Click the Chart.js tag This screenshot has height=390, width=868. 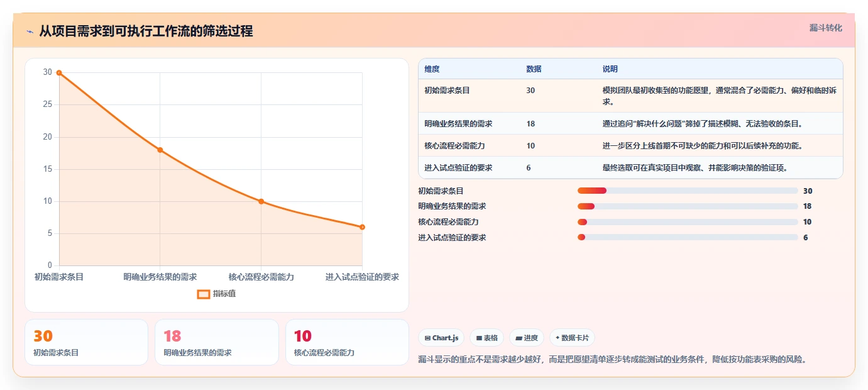[442, 338]
